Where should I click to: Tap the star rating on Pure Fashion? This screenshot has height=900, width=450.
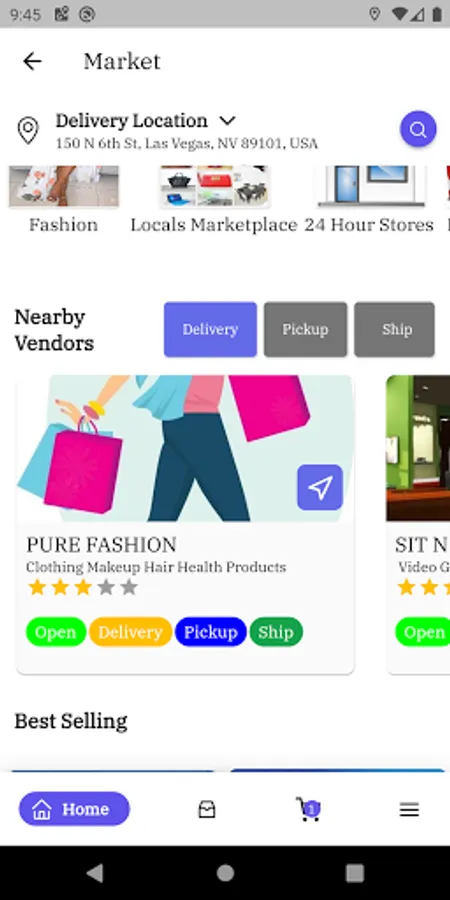pyautogui.click(x=83, y=587)
